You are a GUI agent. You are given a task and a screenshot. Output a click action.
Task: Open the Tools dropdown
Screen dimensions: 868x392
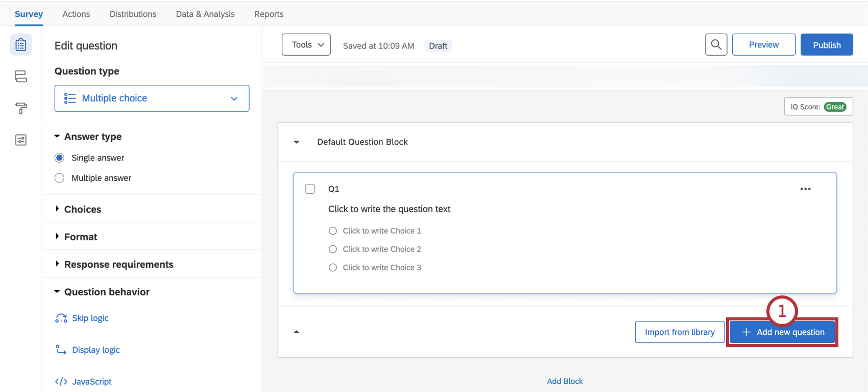click(306, 45)
